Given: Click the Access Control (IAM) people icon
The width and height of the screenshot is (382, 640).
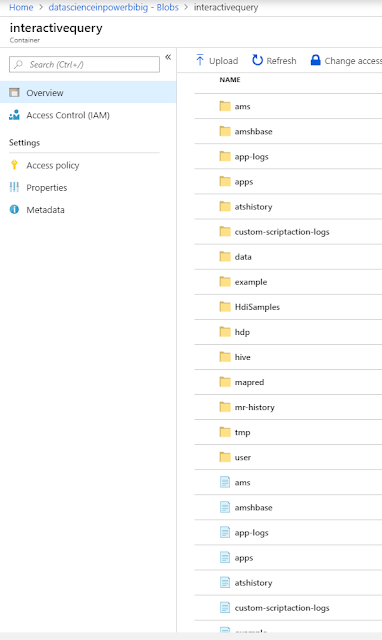Looking at the screenshot, I should click(x=14, y=115).
